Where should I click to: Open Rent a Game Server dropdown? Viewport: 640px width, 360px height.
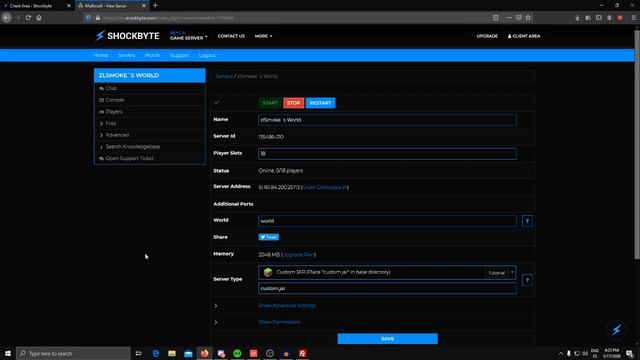[x=189, y=36]
